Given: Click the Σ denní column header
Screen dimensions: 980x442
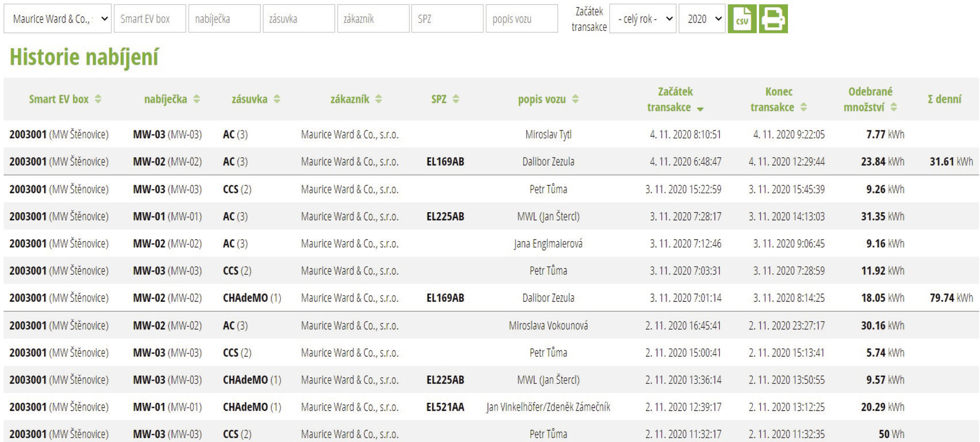Looking at the screenshot, I should tap(944, 99).
